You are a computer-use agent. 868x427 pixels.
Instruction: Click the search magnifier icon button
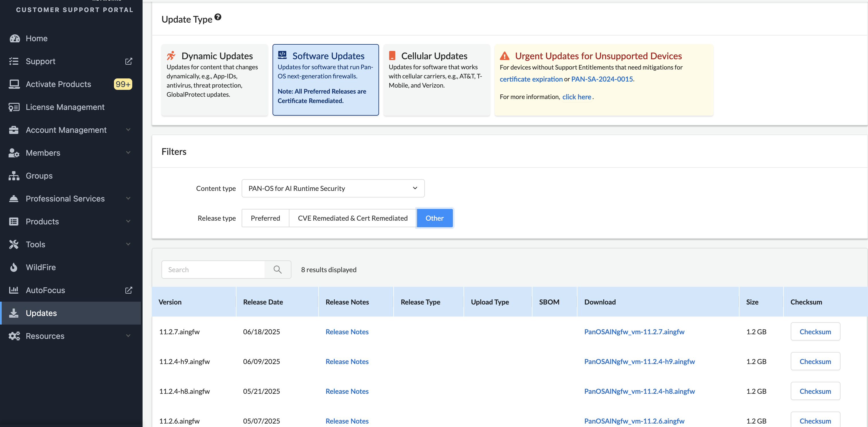(x=277, y=269)
